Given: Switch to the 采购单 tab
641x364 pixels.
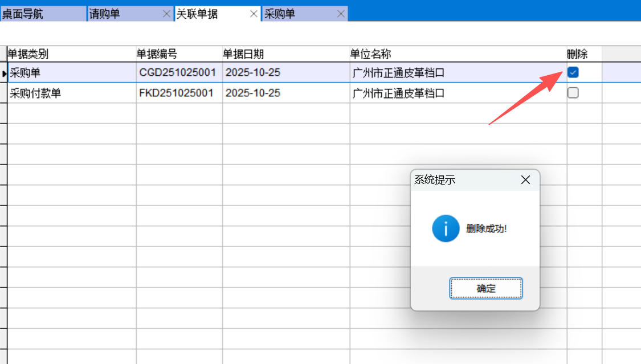Looking at the screenshot, I should click(280, 14).
